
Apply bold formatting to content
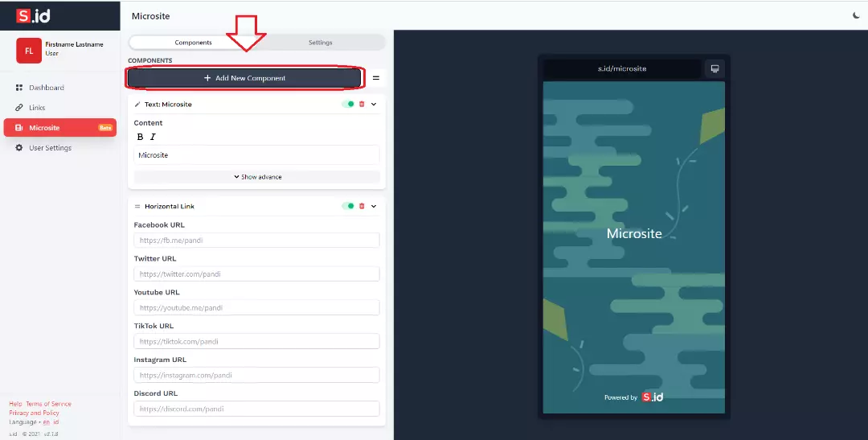point(140,138)
